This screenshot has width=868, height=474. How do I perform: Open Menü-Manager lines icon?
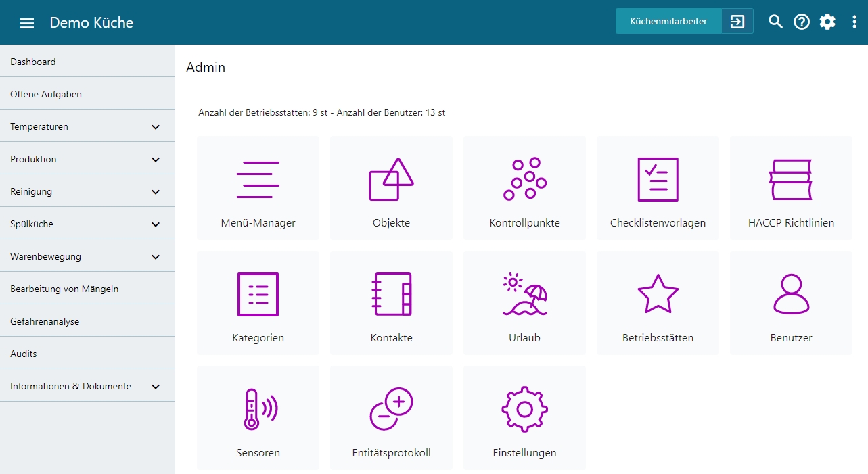258,180
